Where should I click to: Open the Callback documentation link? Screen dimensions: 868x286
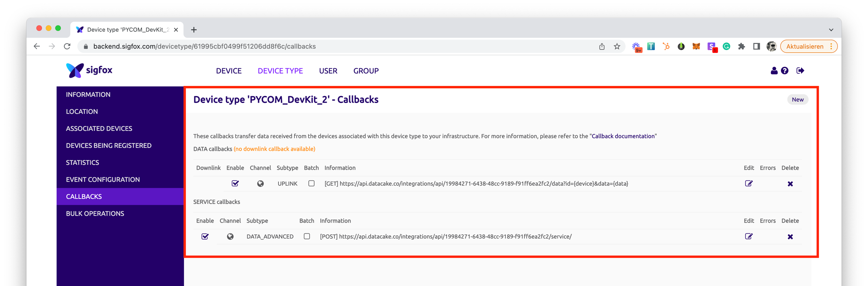[x=623, y=136]
